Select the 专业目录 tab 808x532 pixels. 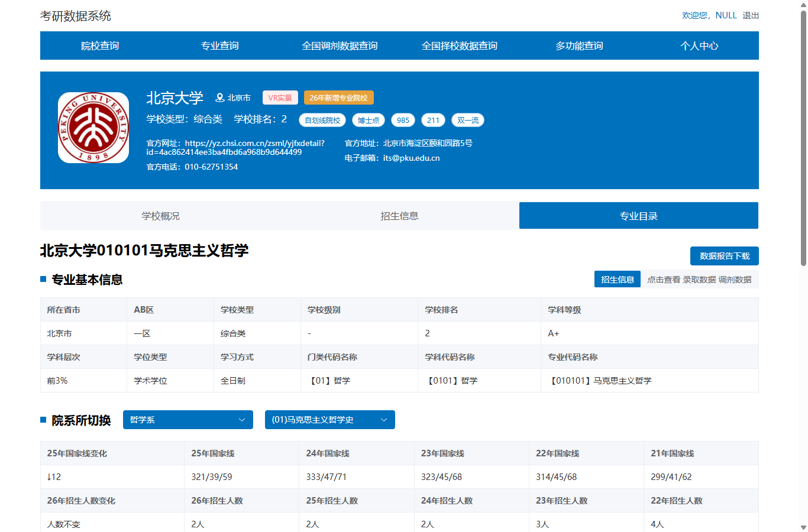tap(639, 216)
